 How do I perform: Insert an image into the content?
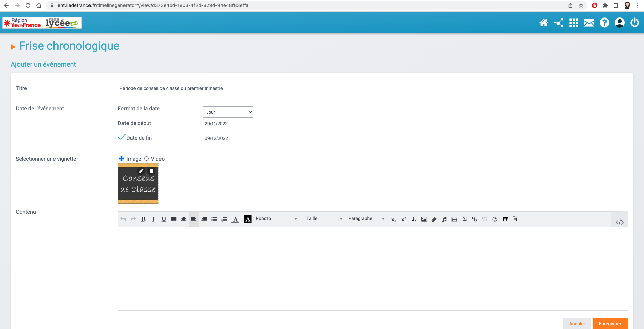click(x=424, y=219)
